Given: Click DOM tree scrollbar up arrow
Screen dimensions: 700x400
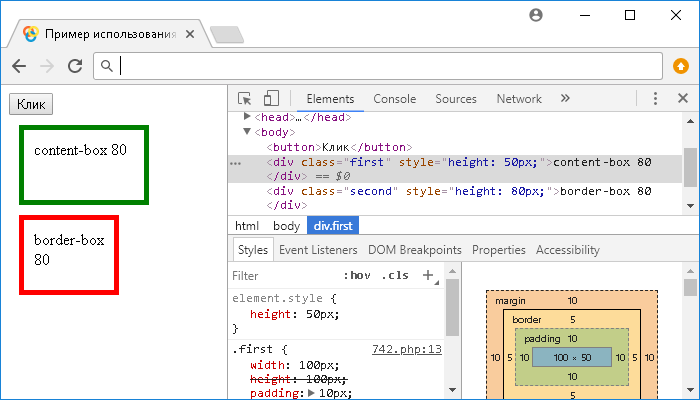Looking at the screenshot, I should [x=690, y=121].
